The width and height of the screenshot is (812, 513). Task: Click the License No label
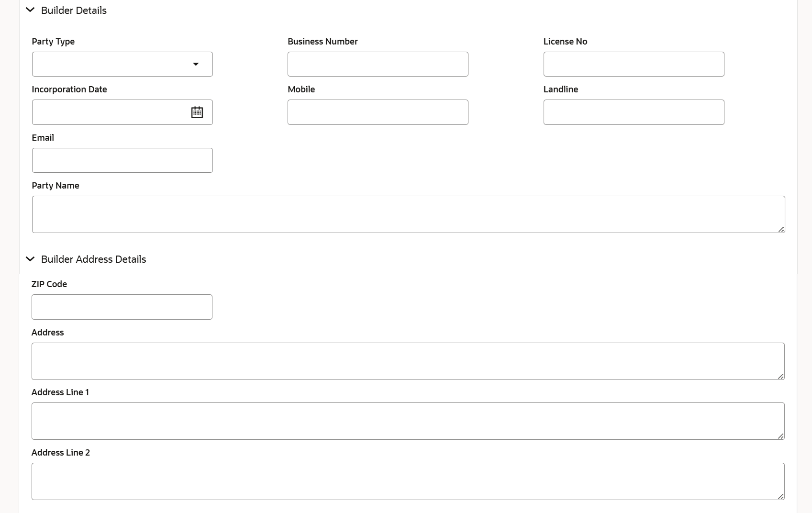point(565,42)
